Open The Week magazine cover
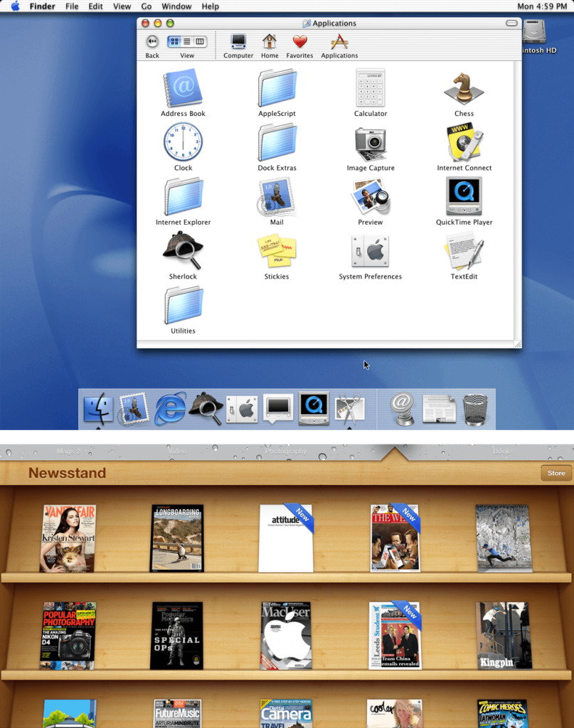The image size is (574, 728). [395, 539]
